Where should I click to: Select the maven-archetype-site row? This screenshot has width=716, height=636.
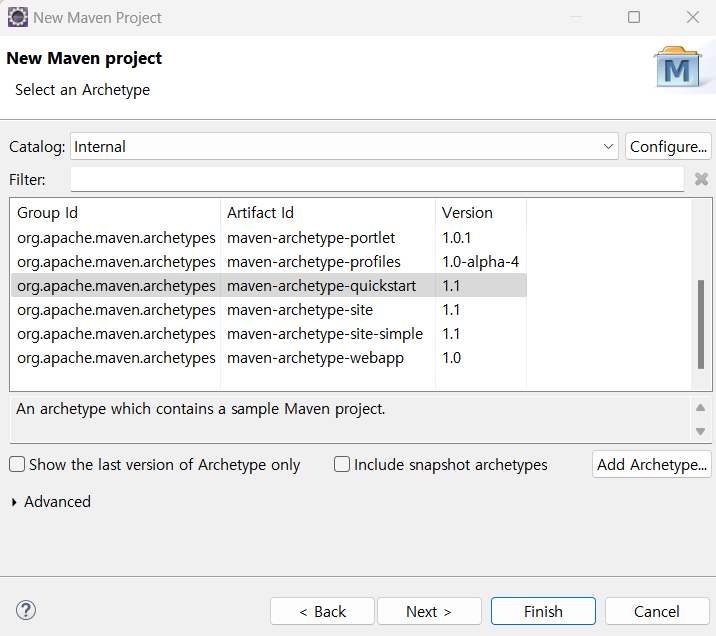tap(269, 310)
